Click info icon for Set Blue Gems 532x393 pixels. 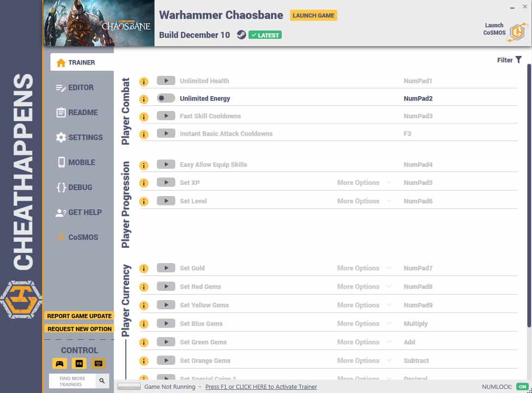point(144,324)
